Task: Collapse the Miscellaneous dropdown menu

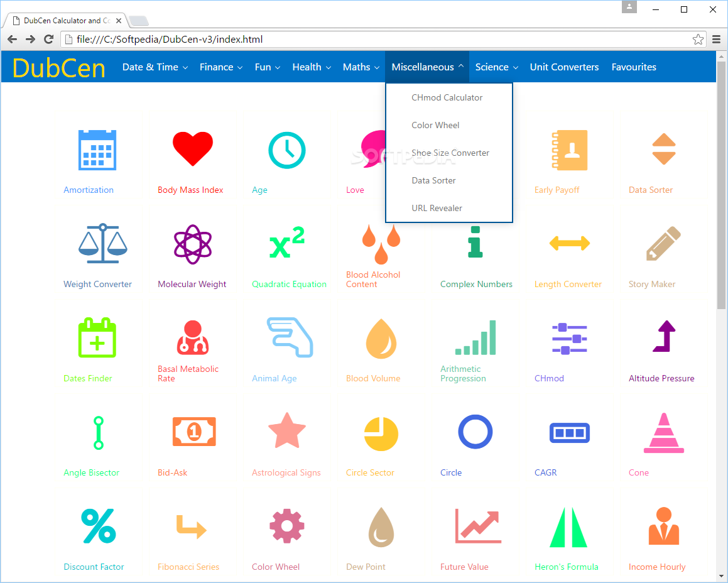Action: coord(427,67)
